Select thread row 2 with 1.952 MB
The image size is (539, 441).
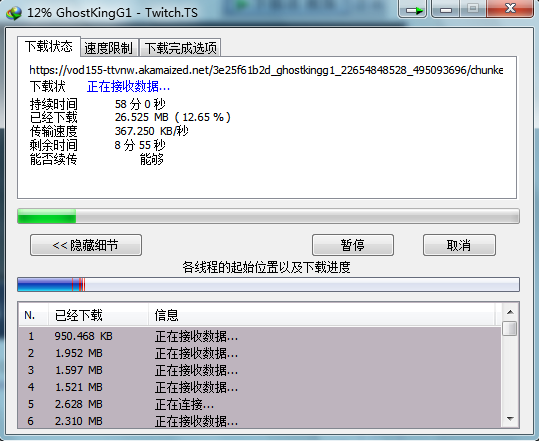tap(260, 353)
